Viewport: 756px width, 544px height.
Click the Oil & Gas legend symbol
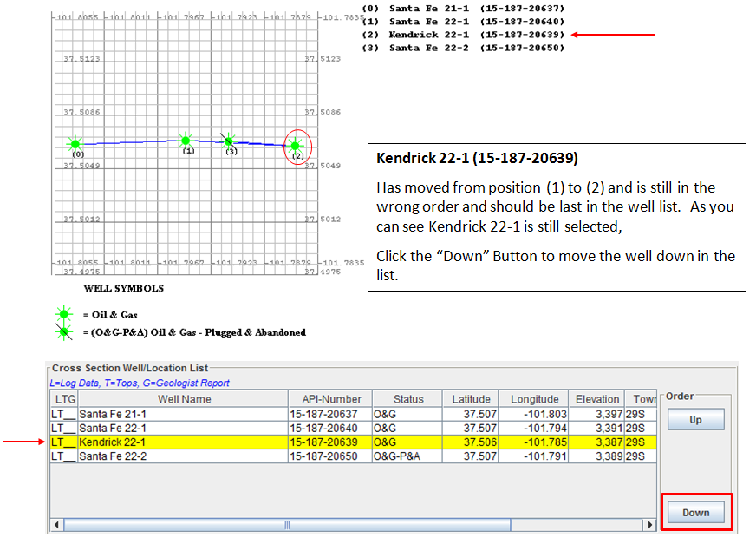(63, 314)
